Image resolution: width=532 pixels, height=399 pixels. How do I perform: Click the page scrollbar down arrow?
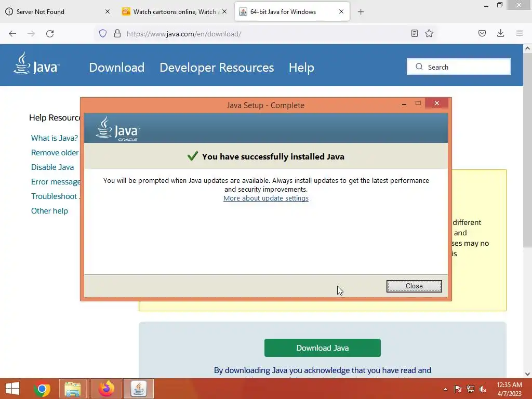[527, 374]
